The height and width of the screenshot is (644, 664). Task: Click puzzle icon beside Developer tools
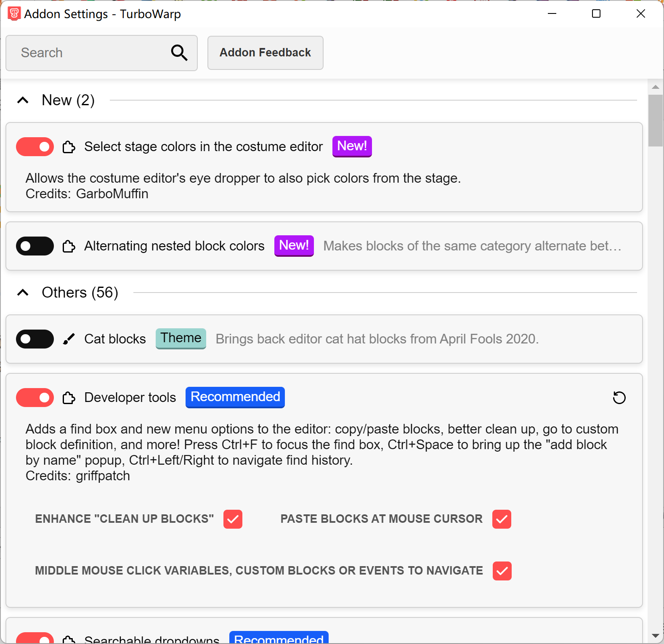[x=69, y=398]
